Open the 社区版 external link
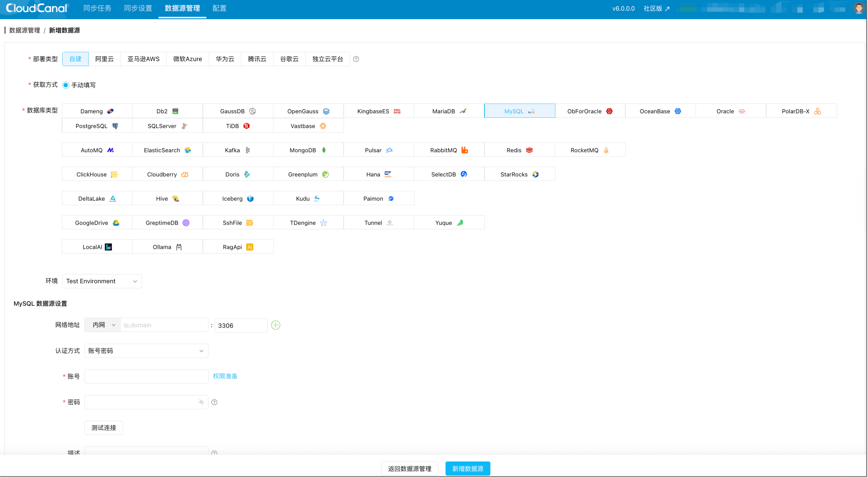 (656, 8)
